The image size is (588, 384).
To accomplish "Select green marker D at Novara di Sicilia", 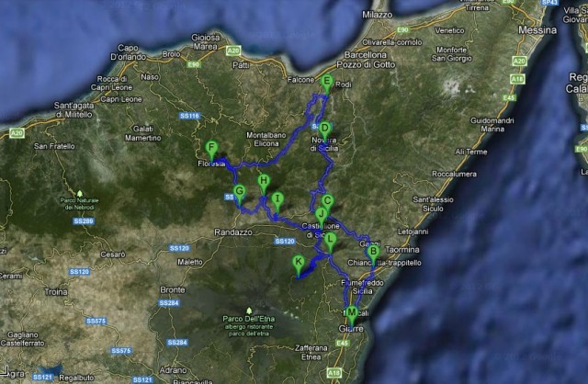I will 324,130.
